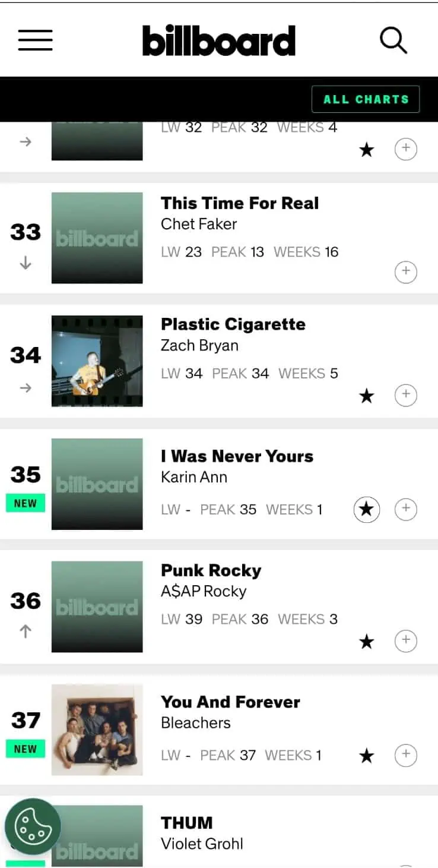The width and height of the screenshot is (438, 868).
Task: Click star icon for Punk Rocky
Action: click(x=367, y=641)
